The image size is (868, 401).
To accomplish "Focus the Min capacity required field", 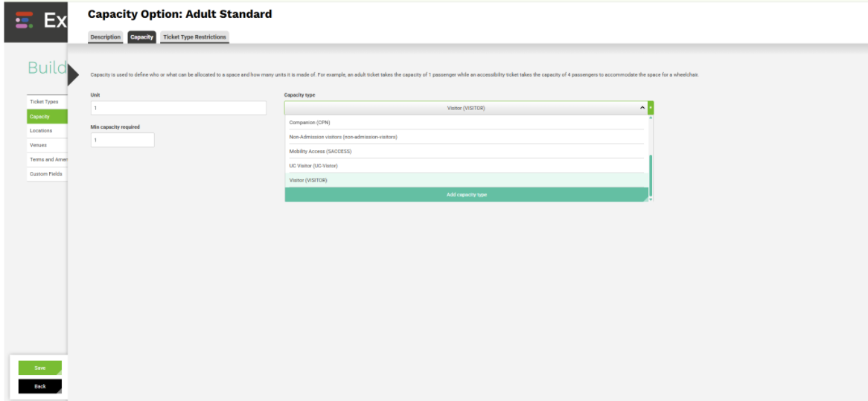I will [122, 140].
